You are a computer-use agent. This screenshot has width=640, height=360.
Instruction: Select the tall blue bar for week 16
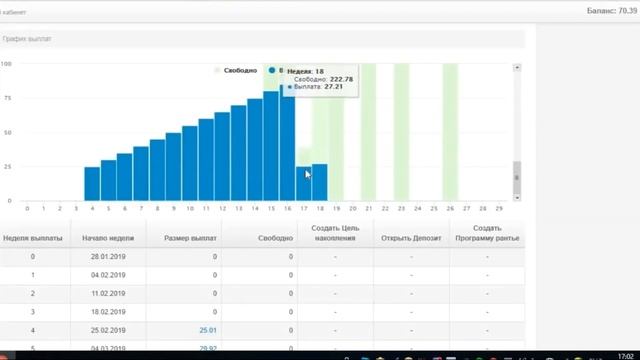pos(287,143)
